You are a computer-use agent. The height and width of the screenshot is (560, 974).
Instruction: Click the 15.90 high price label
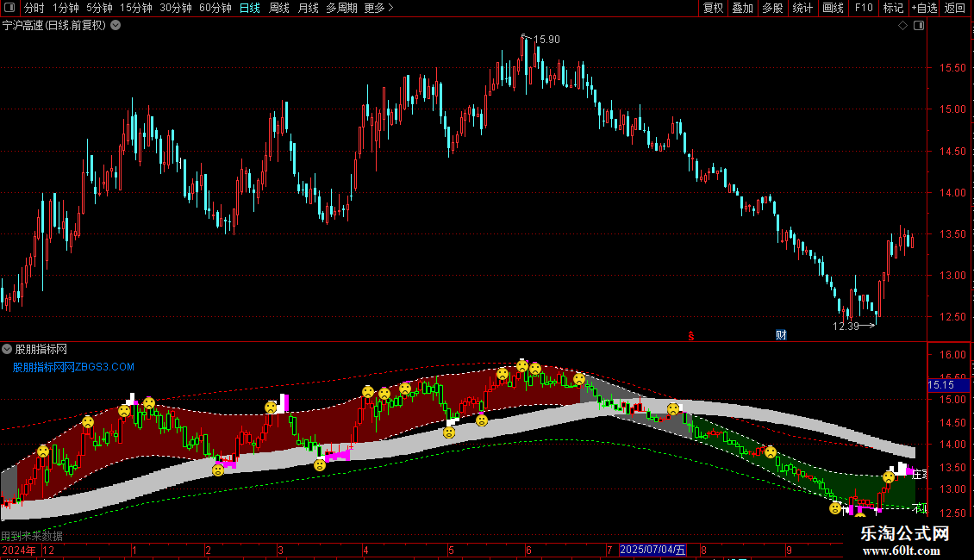[x=546, y=39]
